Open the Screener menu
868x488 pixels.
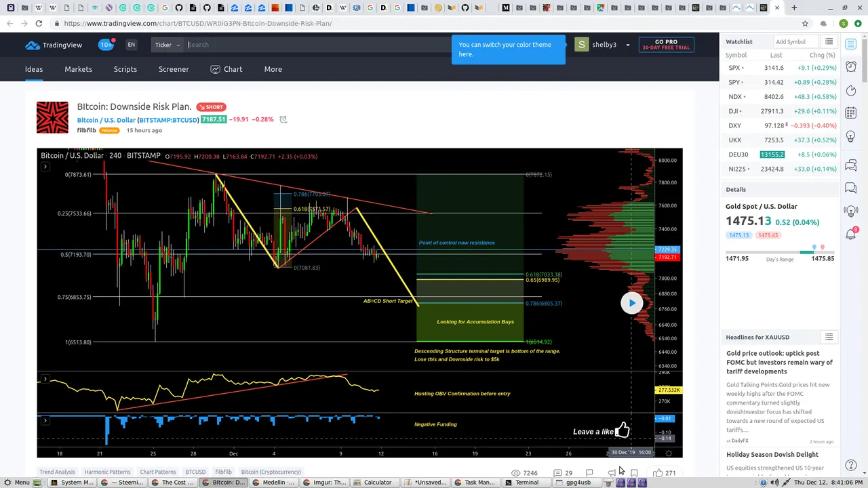pyautogui.click(x=174, y=69)
